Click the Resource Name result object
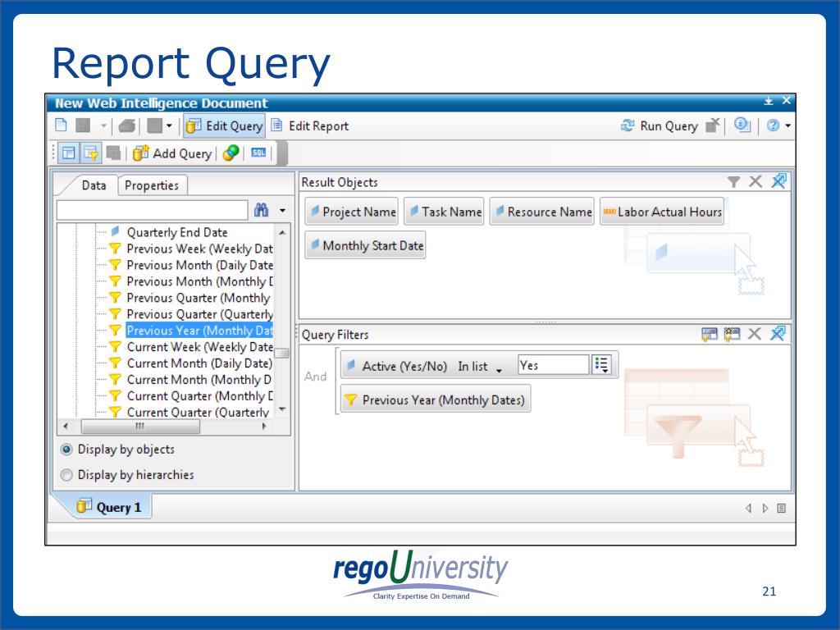 click(x=542, y=212)
